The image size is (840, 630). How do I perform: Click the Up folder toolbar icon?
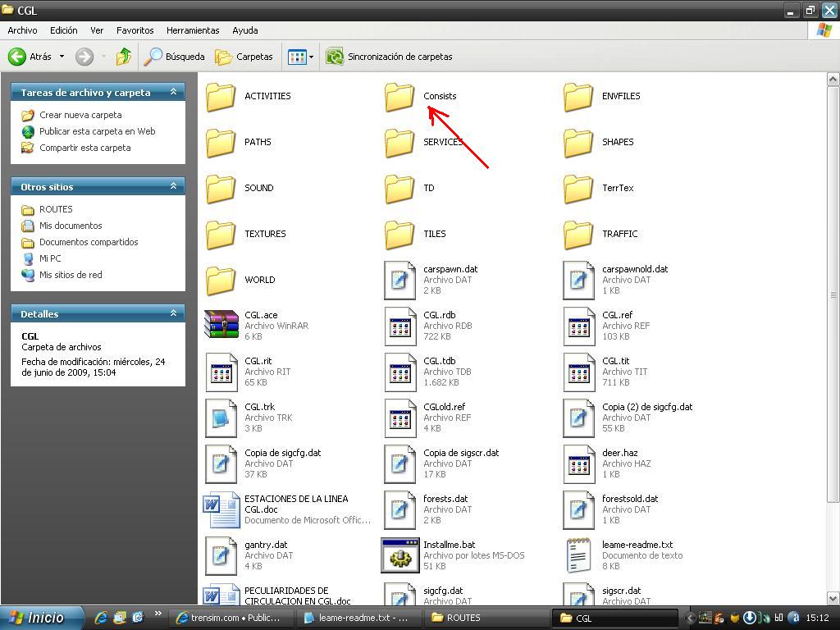click(x=124, y=57)
